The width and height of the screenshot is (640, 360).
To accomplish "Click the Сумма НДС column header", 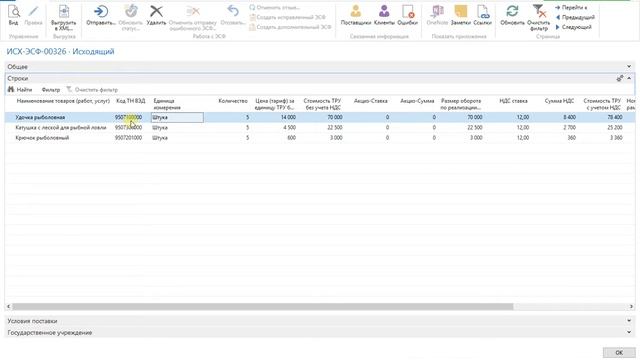I will point(559,101).
